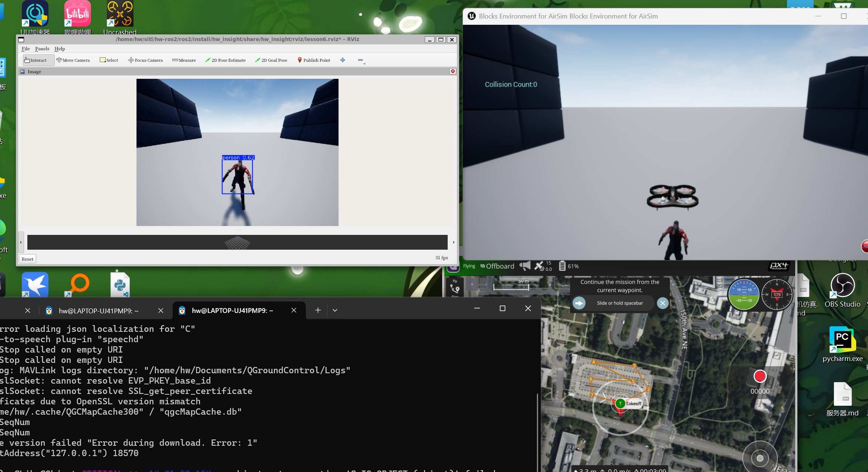The height and width of the screenshot is (472, 868).
Task: Activate the Select tool in RViz toolbar
Action: coord(109,60)
